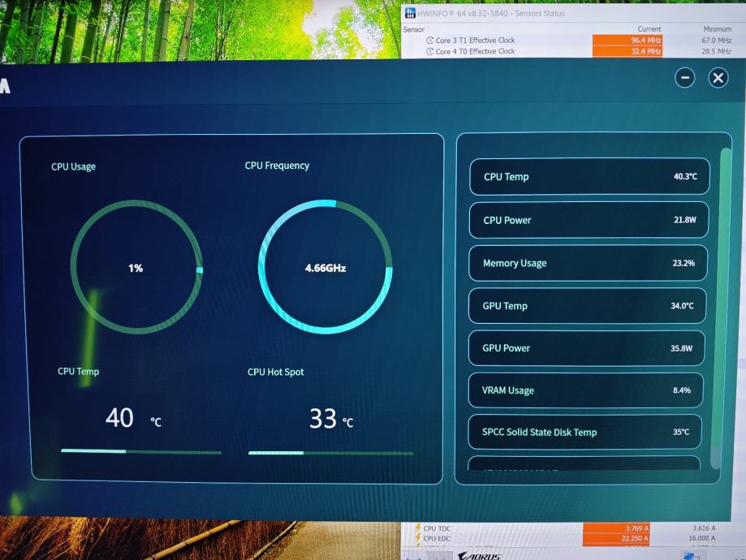Click the 23.2% Memory Usage value
Viewport: 746px width, 560px height.
point(683,263)
